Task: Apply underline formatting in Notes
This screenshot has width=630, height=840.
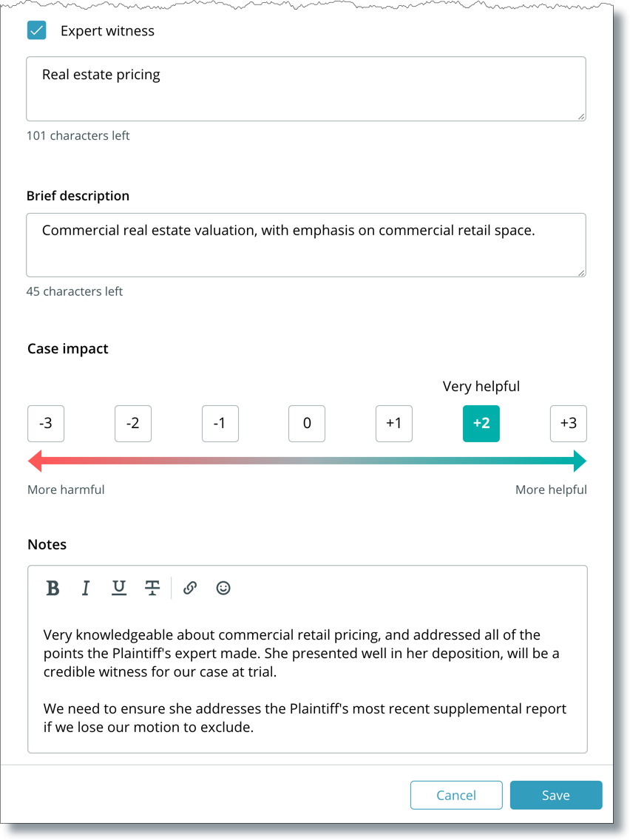Action: pos(119,588)
